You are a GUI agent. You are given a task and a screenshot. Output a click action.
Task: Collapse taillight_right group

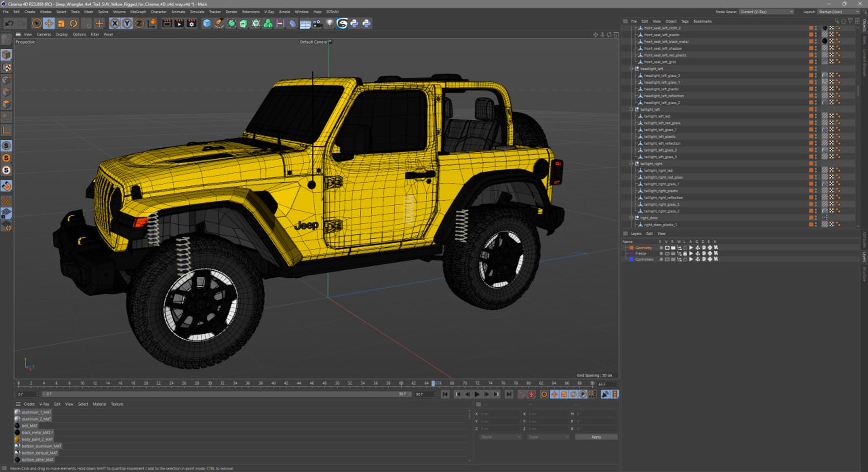click(632, 164)
